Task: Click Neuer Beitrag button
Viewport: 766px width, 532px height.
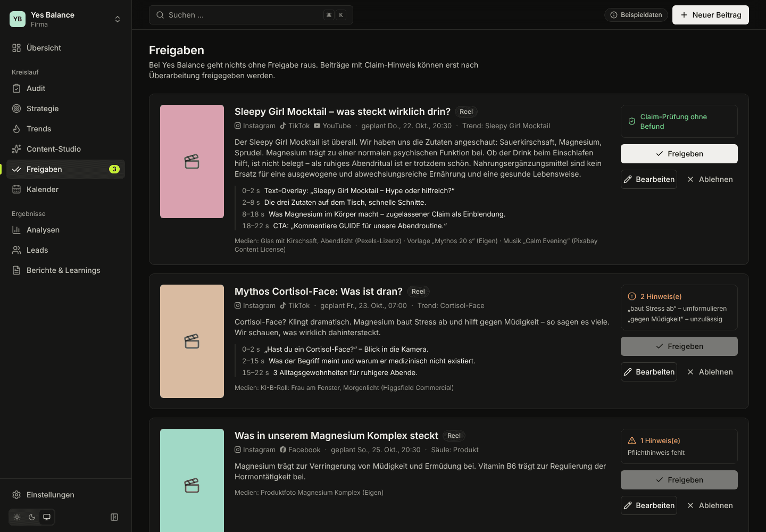Action: [711, 15]
